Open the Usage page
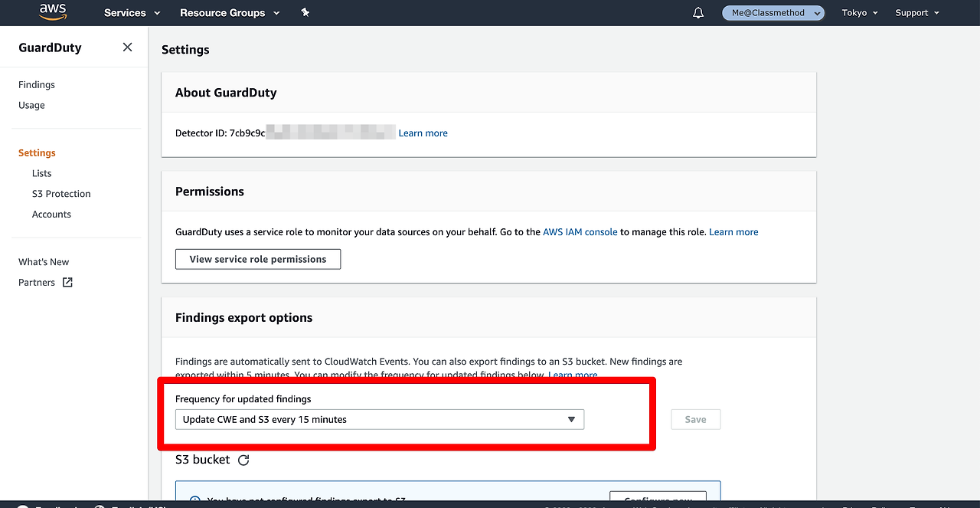This screenshot has width=980, height=508. click(x=31, y=106)
